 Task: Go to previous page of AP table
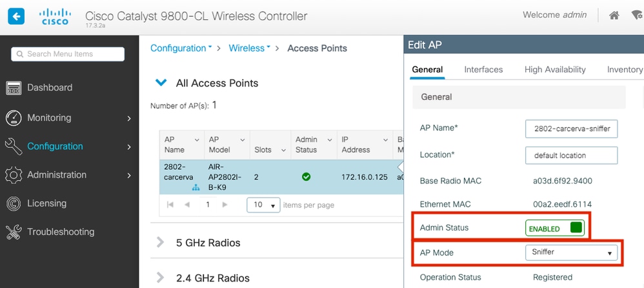pyautogui.click(x=187, y=204)
